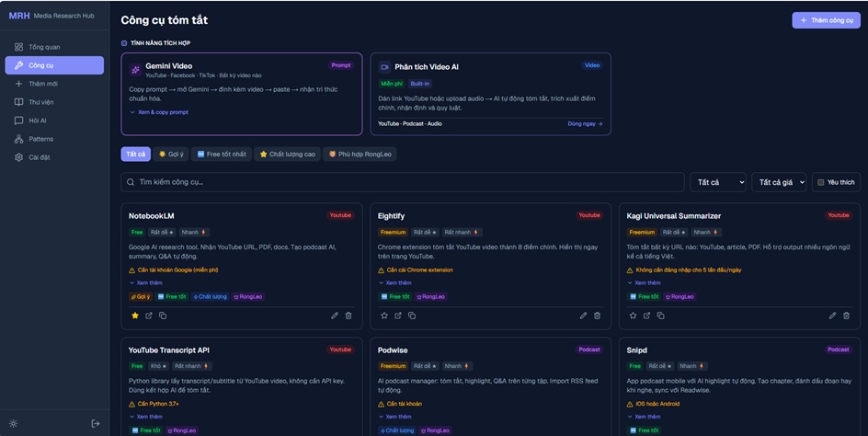
Task: Open Thêm mới in the sidebar
Action: point(54,84)
